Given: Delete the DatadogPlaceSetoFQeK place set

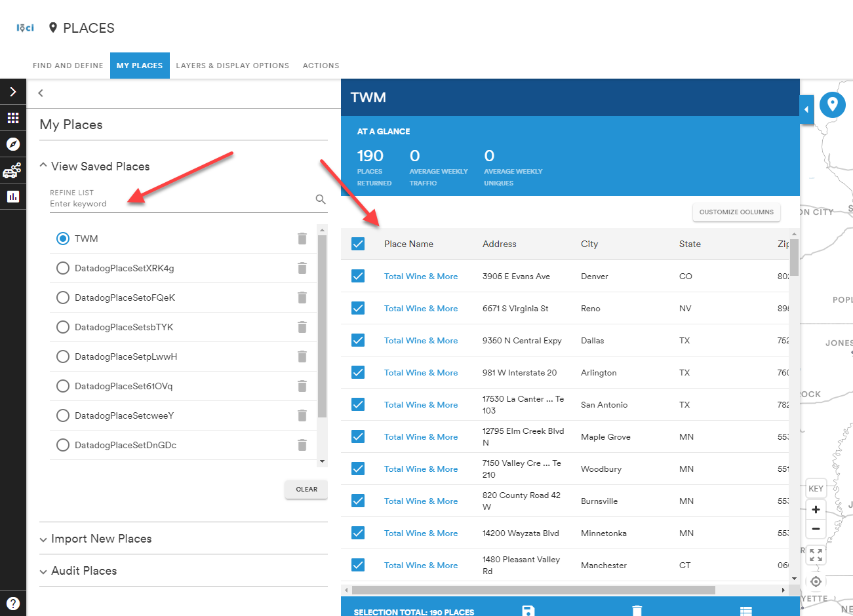Looking at the screenshot, I should tap(302, 298).
